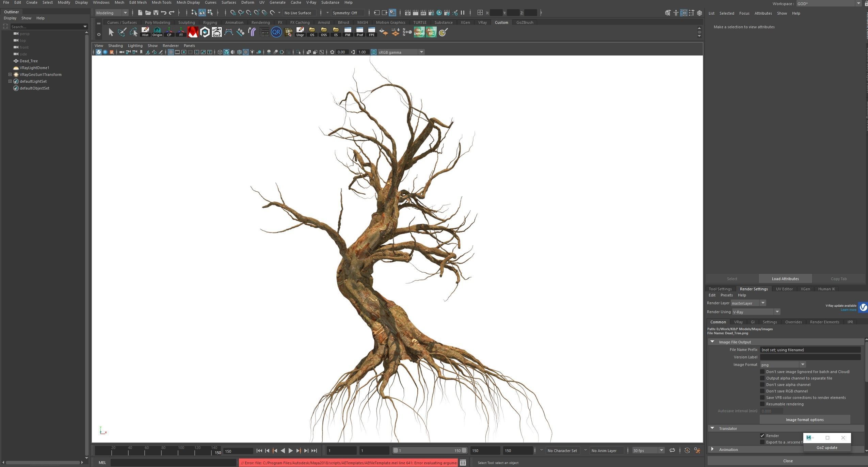Click the undo icon in status line

[164, 13]
